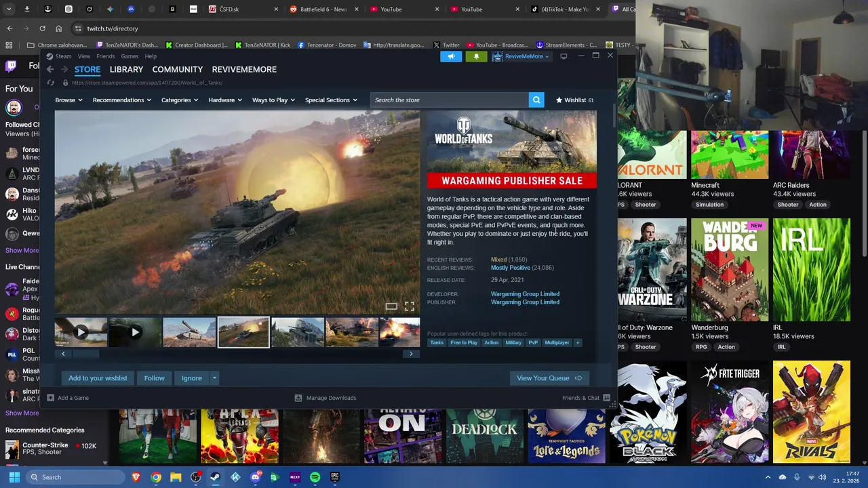Open ReviveMeMore account dropdown
Image resolution: width=868 pixels, height=488 pixels.
521,56
